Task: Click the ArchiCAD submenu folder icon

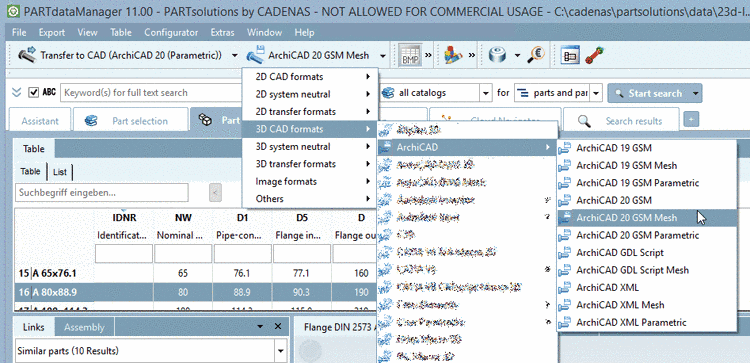Action: click(386, 147)
